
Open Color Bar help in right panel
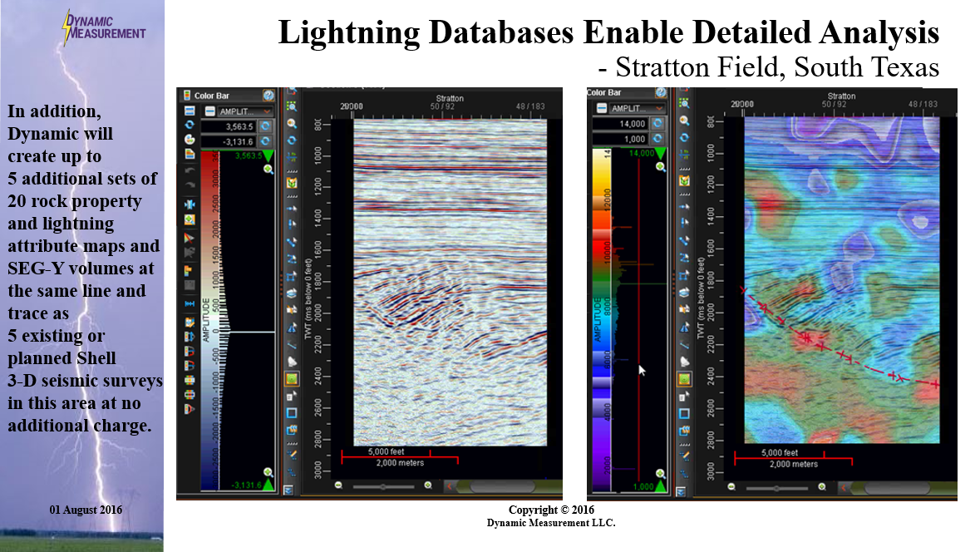point(661,92)
